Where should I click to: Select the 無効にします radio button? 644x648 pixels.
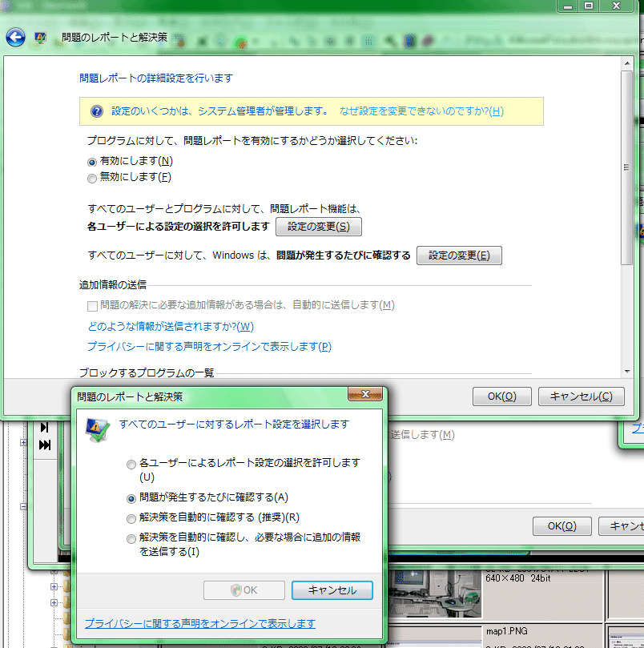tap(91, 179)
